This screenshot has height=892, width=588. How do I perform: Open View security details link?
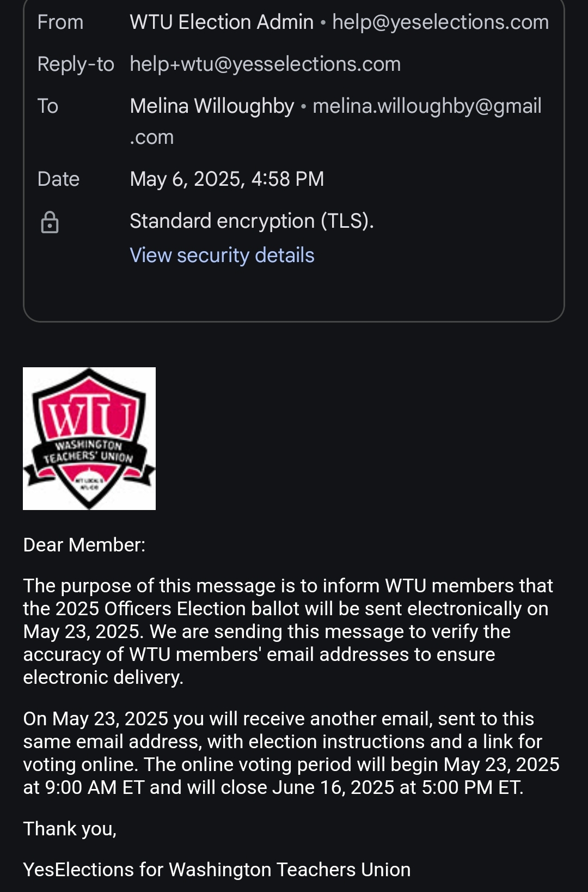point(222,255)
